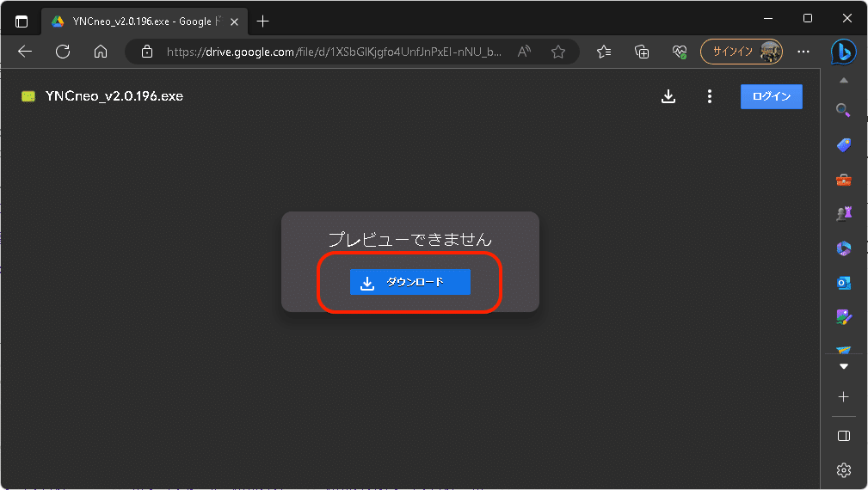The width and height of the screenshot is (868, 490).
Task: Open sidebar Image Creator icon
Action: [843, 317]
